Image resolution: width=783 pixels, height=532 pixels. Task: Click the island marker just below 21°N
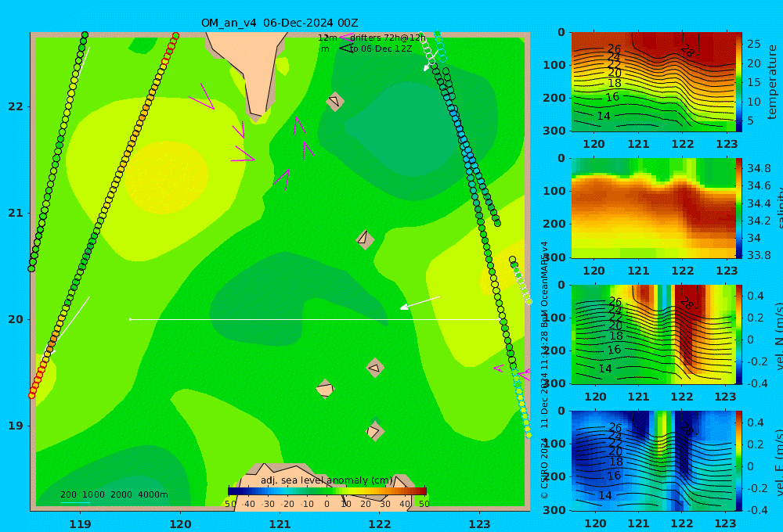click(x=365, y=239)
